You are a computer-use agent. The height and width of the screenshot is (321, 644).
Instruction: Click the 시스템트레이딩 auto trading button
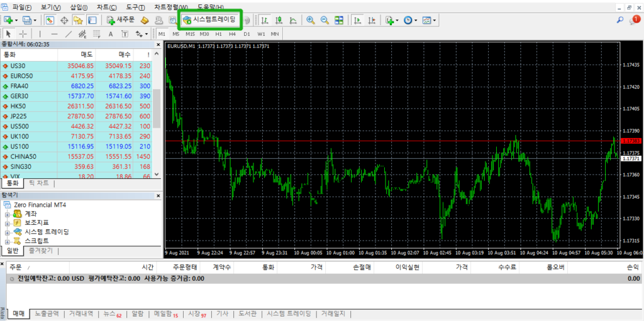click(210, 19)
